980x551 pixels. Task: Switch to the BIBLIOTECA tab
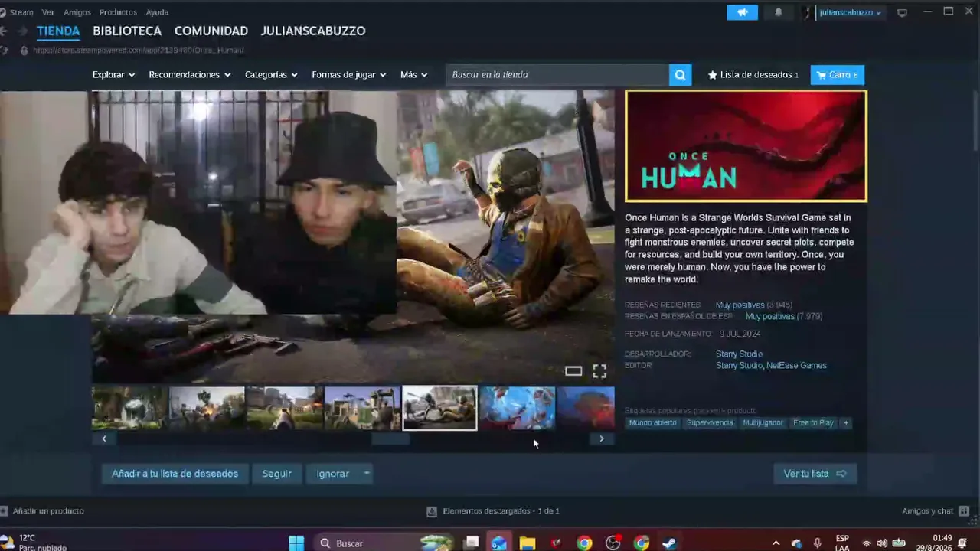[x=127, y=31]
